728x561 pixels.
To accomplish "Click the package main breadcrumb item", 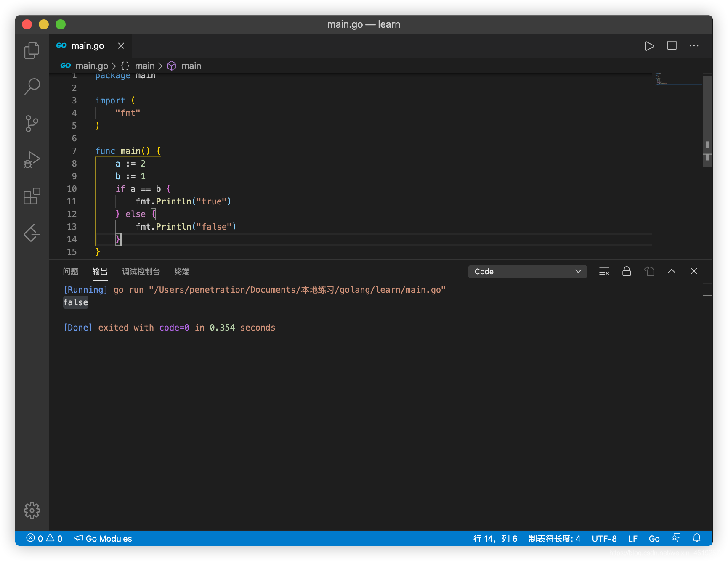I will click(x=145, y=66).
